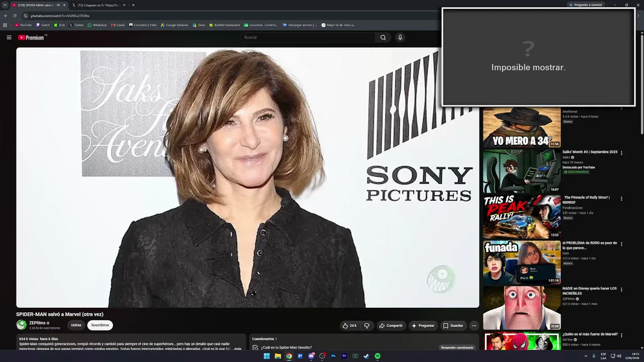Open options for PROBLEMA de RORO video
Viewport: 644px width, 362px height.
click(x=621, y=244)
